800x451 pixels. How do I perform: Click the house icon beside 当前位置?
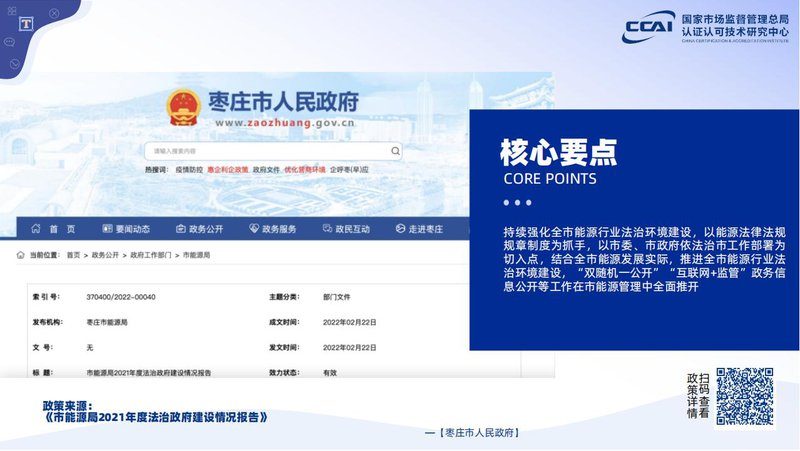tap(20, 255)
